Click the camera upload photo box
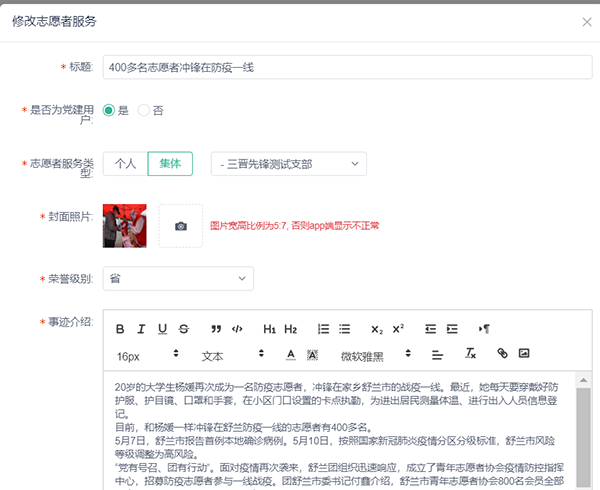The image size is (600, 490). (x=180, y=226)
